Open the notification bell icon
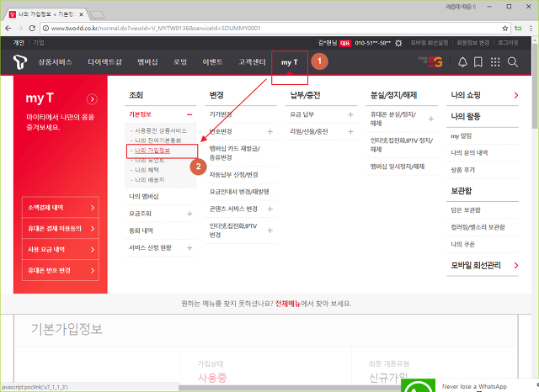The image size is (539, 392). coord(462,62)
